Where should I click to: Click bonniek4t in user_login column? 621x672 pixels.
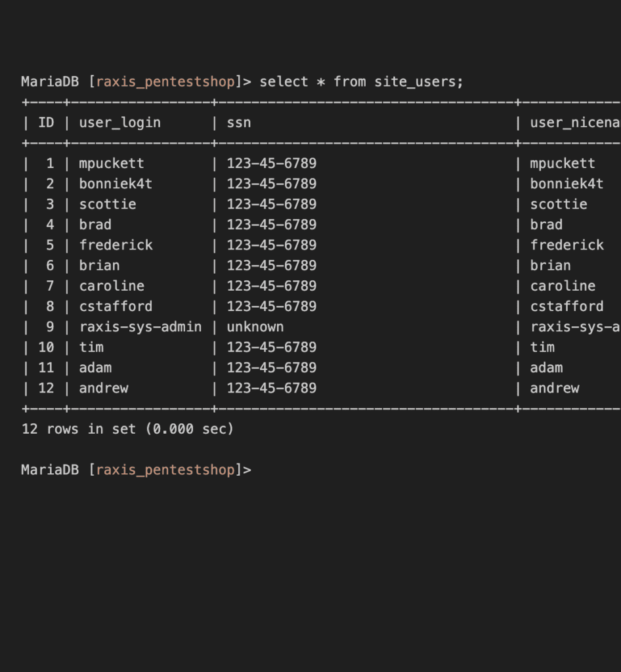(x=116, y=184)
